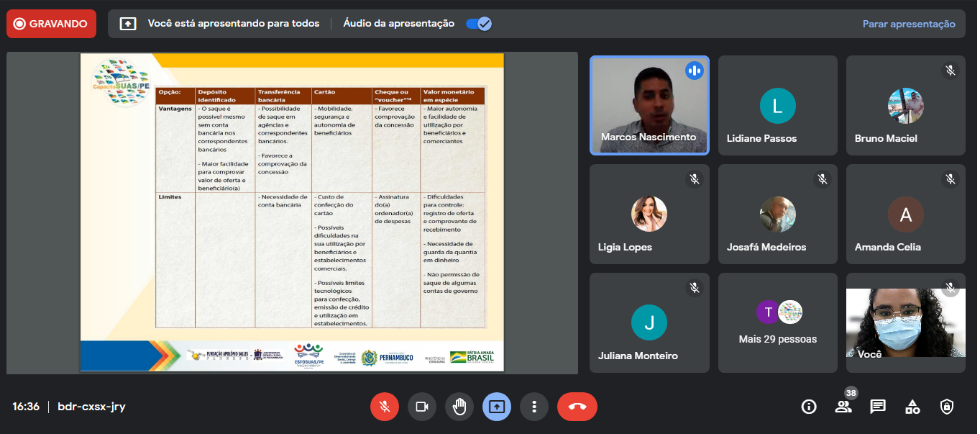
Task: Toggle the Áudio da apresentação switch
Action: pyautogui.click(x=478, y=24)
